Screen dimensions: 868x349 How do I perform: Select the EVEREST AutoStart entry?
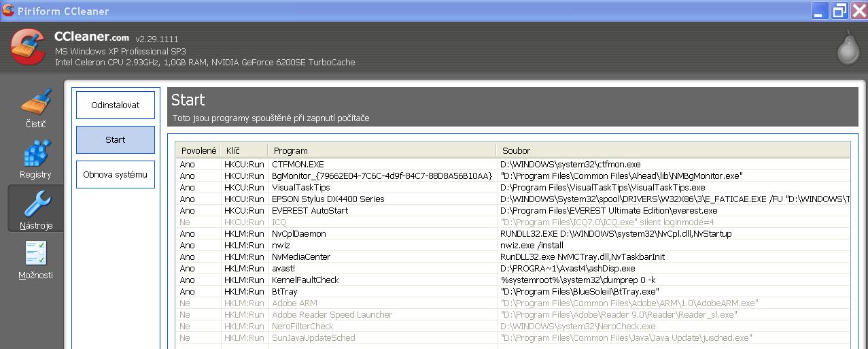point(513,210)
